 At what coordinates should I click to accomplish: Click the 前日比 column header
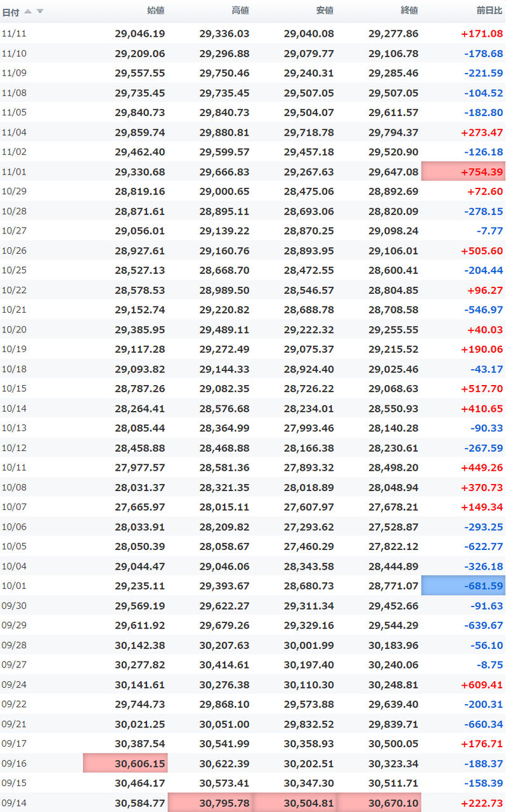(489, 11)
